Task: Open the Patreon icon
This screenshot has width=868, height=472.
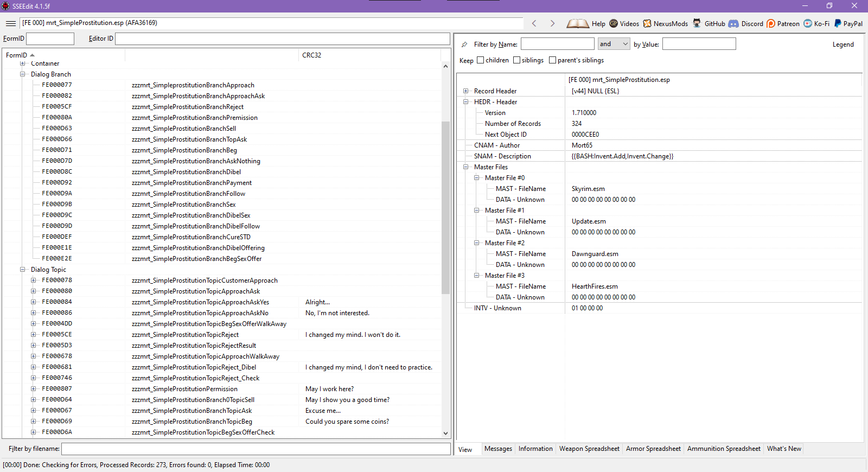Action: [x=771, y=23]
